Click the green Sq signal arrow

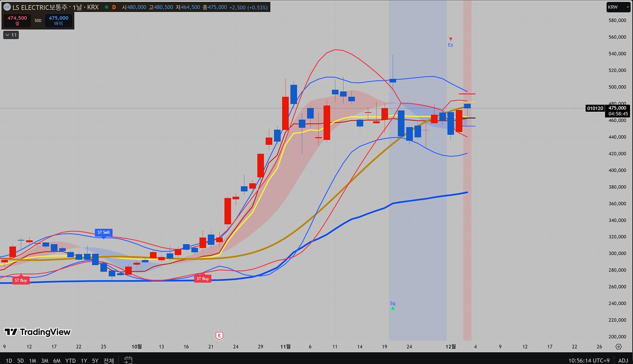(393, 308)
